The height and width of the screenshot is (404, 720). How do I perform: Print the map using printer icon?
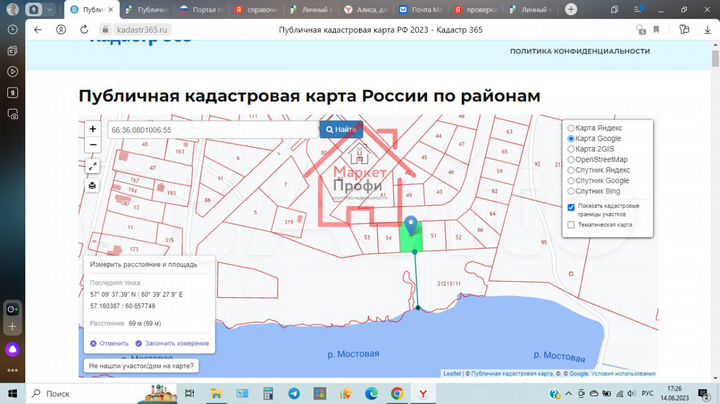pos(93,186)
